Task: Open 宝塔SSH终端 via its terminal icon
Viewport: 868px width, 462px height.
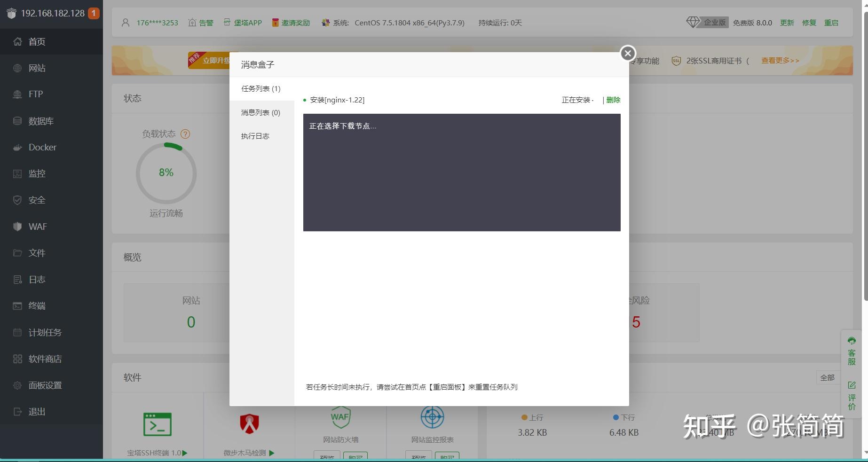Action: [157, 423]
